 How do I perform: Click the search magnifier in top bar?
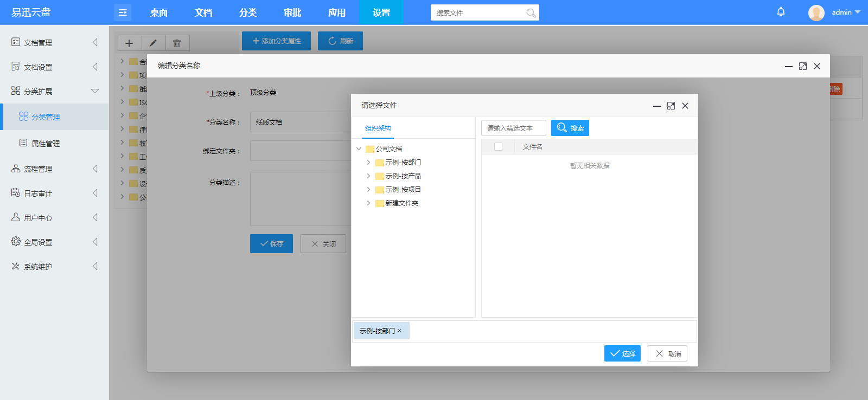click(531, 13)
